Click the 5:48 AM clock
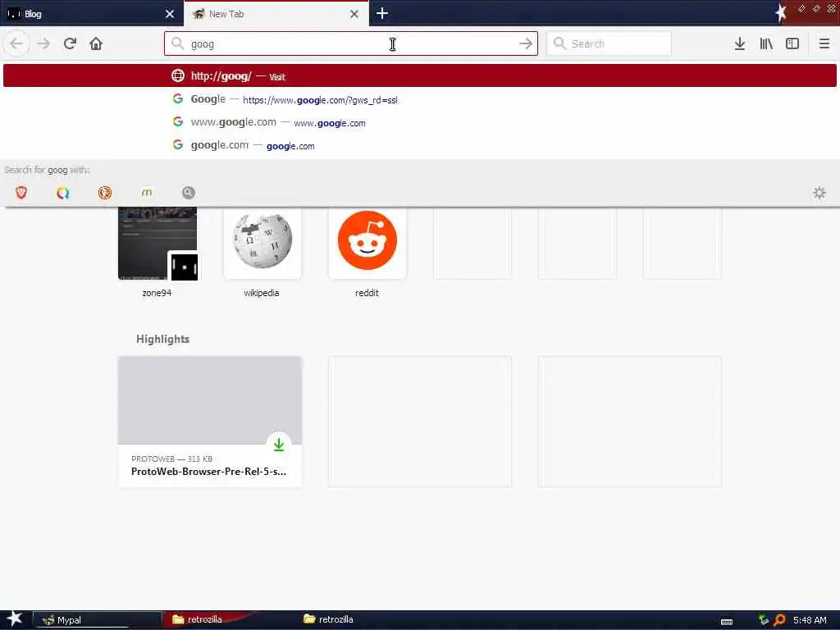This screenshot has width=840, height=630. pyautogui.click(x=810, y=620)
